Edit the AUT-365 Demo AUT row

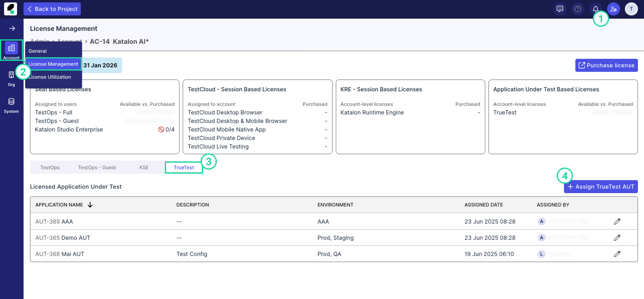tap(617, 238)
